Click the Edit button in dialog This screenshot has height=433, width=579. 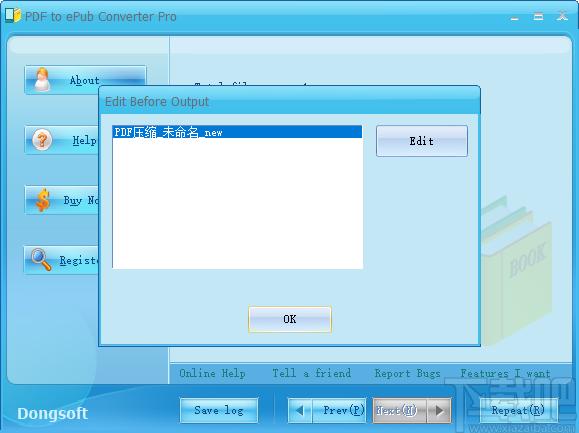[422, 141]
